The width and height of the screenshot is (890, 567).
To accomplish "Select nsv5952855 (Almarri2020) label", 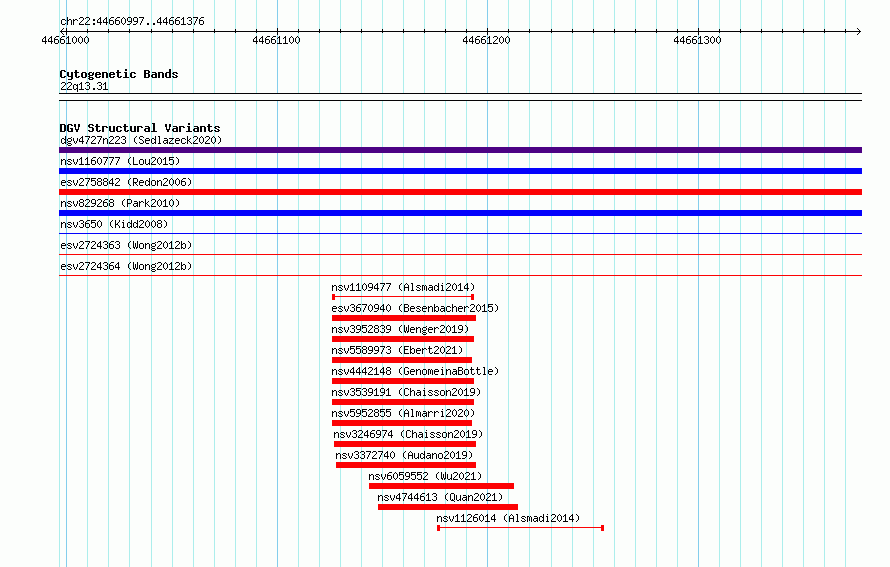I will [x=403, y=413].
